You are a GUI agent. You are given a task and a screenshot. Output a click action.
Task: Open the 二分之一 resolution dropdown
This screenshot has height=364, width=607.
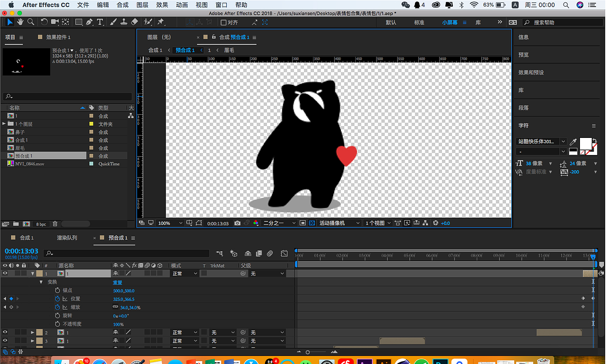(280, 223)
